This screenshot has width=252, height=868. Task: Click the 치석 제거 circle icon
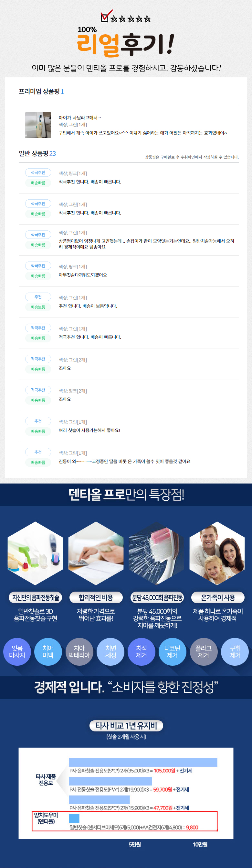[141, 651]
